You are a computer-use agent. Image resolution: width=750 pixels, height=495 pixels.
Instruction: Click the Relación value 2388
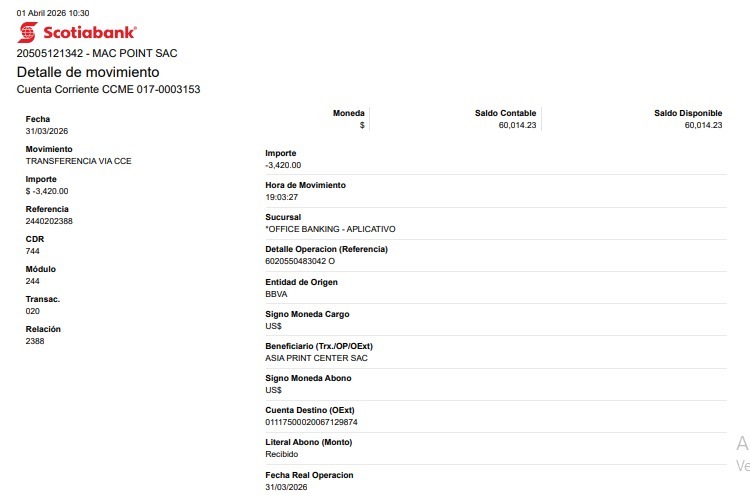click(x=35, y=341)
